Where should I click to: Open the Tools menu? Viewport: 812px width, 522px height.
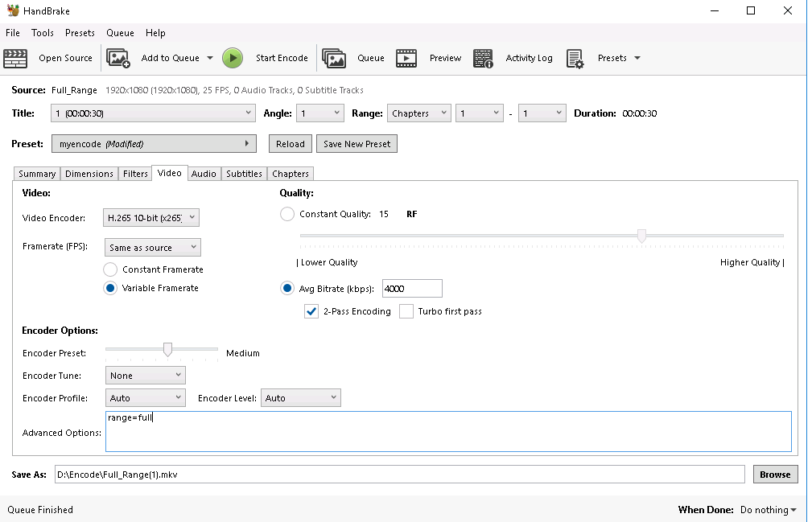(43, 33)
